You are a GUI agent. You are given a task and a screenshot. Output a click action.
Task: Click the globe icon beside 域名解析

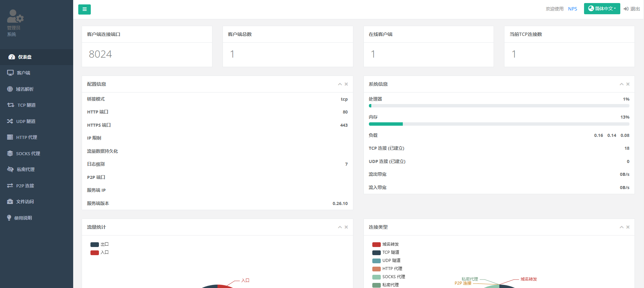pyautogui.click(x=10, y=89)
